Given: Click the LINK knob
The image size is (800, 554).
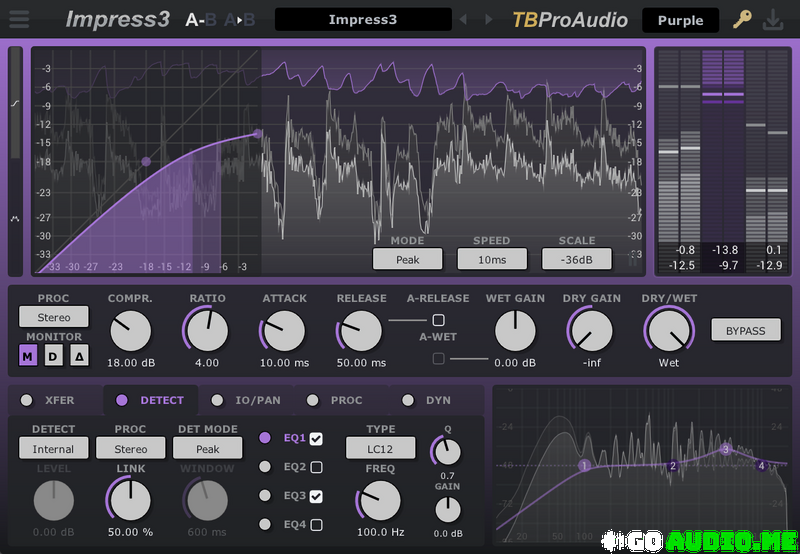Looking at the screenshot, I should click(130, 500).
